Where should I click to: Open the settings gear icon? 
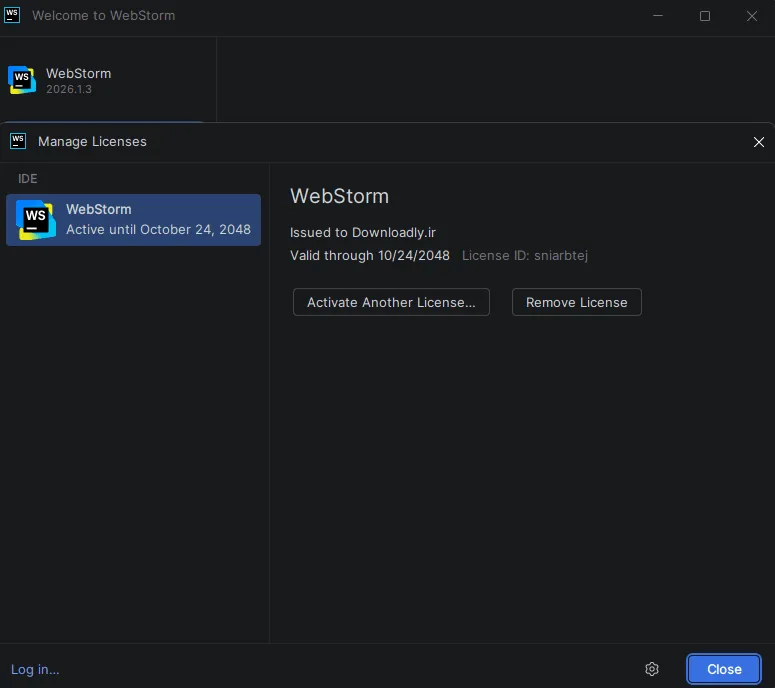tap(652, 669)
